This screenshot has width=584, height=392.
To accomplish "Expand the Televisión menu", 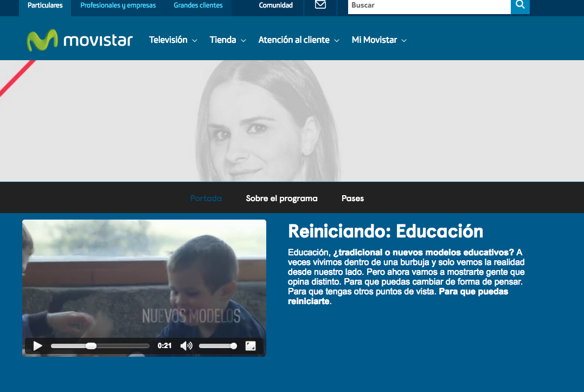I will (173, 40).
